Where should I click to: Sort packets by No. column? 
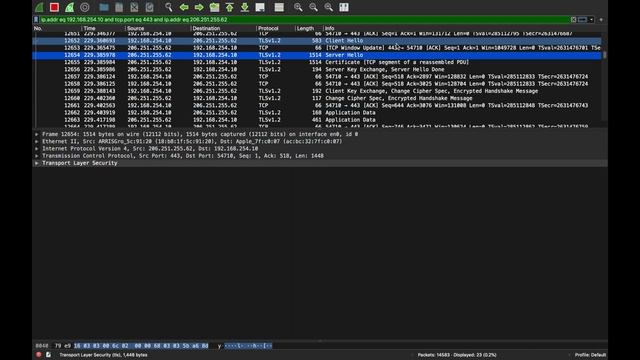coord(58,29)
